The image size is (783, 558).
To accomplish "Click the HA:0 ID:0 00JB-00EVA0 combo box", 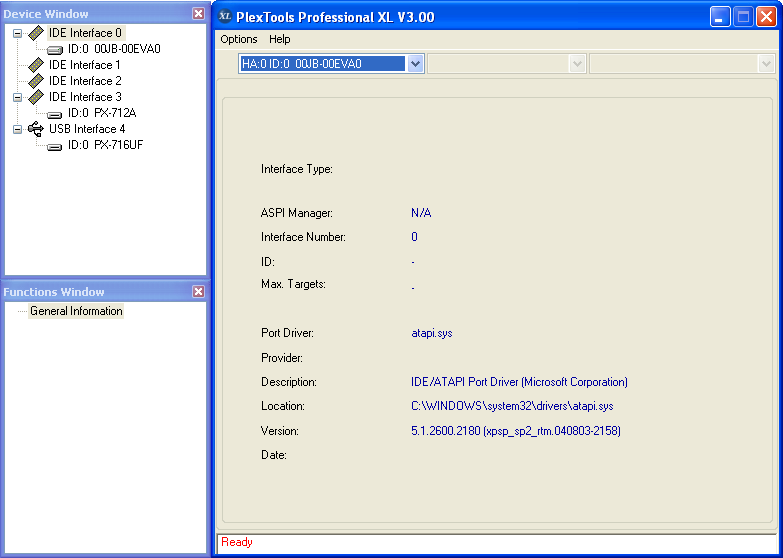I will (332, 64).
